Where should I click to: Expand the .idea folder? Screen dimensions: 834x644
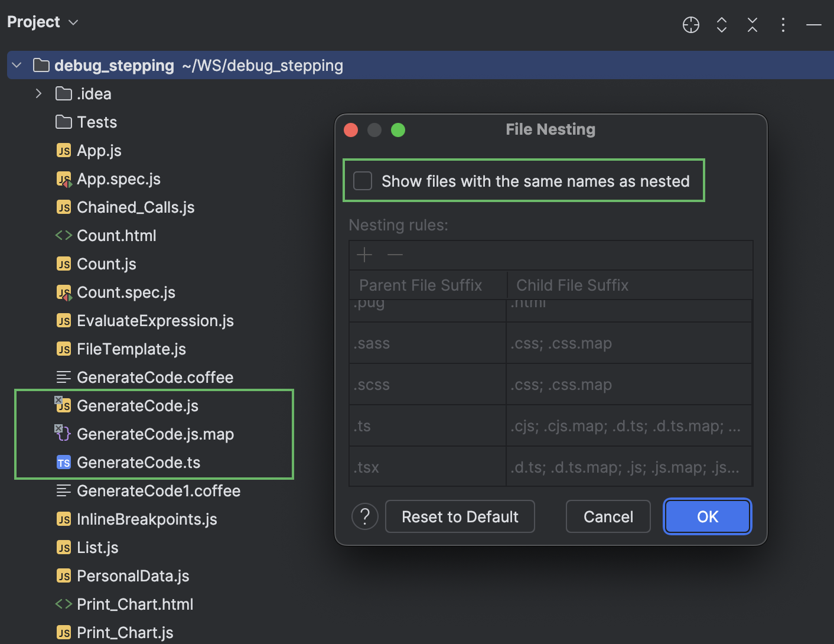(x=38, y=93)
